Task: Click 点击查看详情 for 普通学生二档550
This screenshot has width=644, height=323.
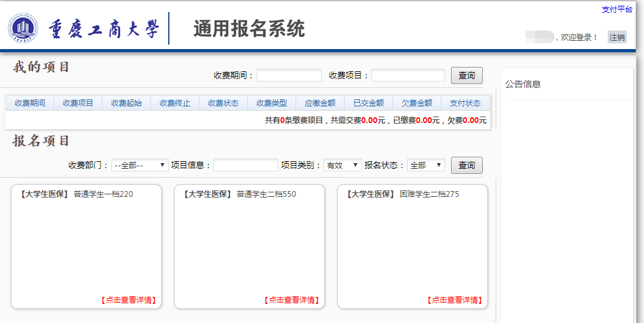Action: [x=291, y=300]
